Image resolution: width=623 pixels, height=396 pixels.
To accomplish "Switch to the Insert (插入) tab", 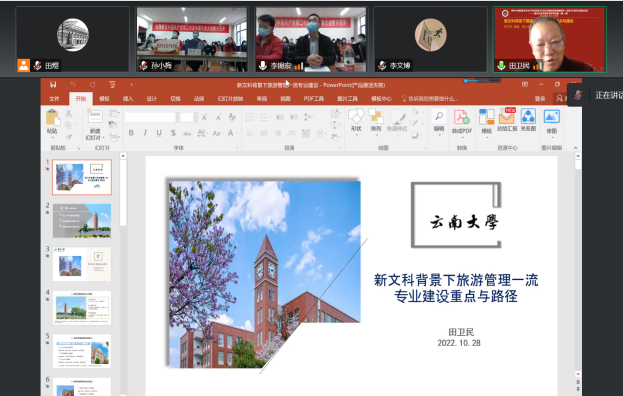I will coord(128,99).
